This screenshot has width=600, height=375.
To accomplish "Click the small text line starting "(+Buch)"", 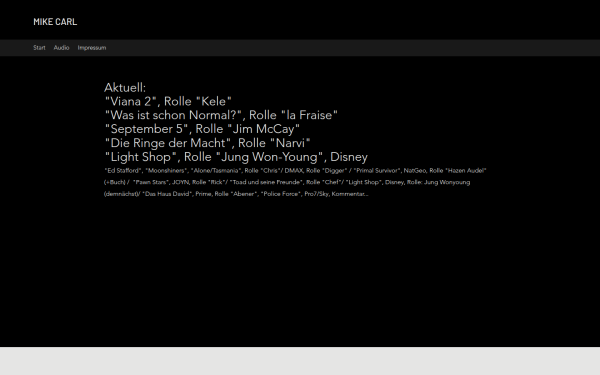I will (x=287, y=182).
